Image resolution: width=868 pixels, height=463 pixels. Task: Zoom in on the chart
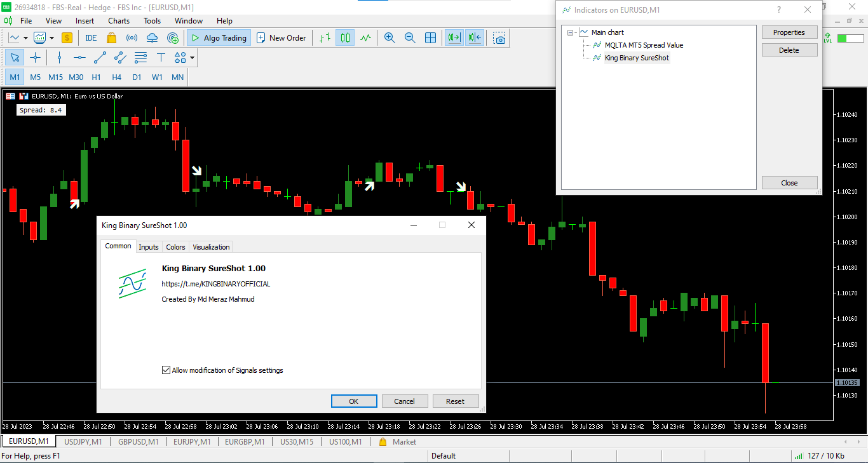coord(389,37)
